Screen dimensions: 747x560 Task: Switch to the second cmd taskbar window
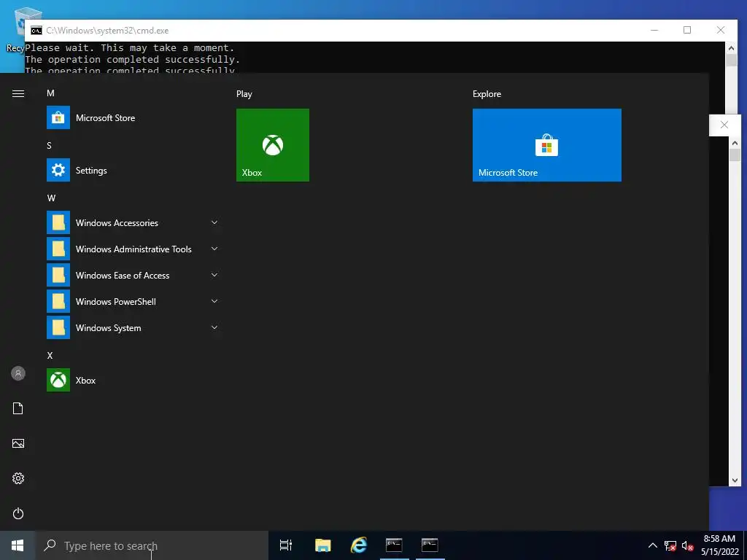(x=430, y=545)
